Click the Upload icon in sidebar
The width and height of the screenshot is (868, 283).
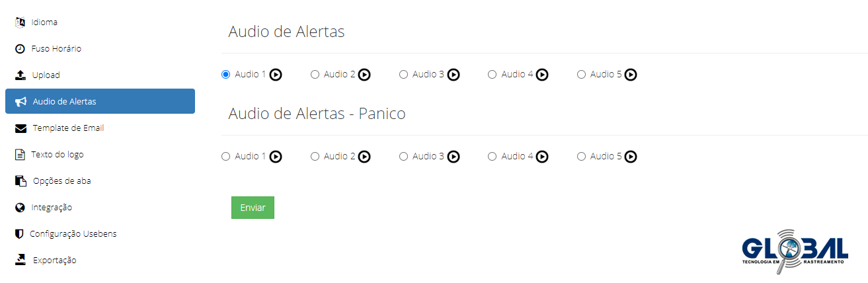tap(20, 75)
